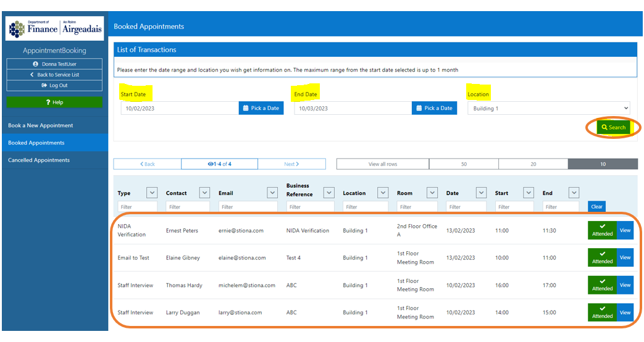
Task: Toggle Attended status for Ernest Peters
Action: coord(602,230)
